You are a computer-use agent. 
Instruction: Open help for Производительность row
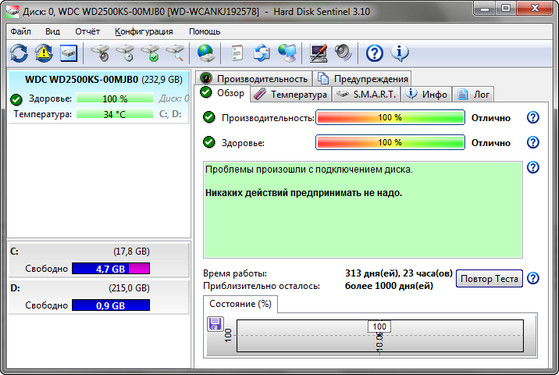[x=533, y=117]
